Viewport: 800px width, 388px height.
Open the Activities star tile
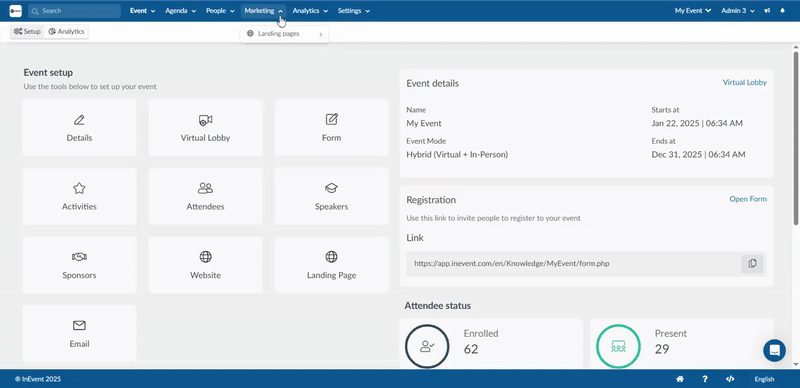click(x=79, y=197)
